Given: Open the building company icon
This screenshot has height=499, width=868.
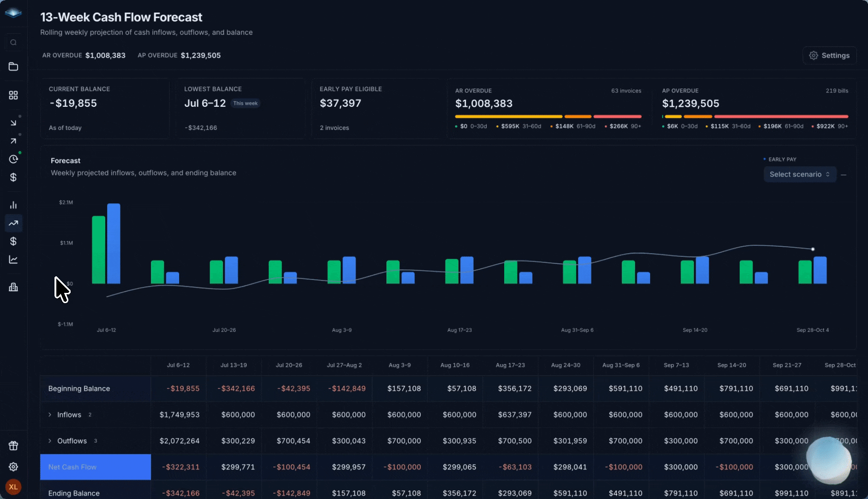Looking at the screenshot, I should pyautogui.click(x=13, y=287).
